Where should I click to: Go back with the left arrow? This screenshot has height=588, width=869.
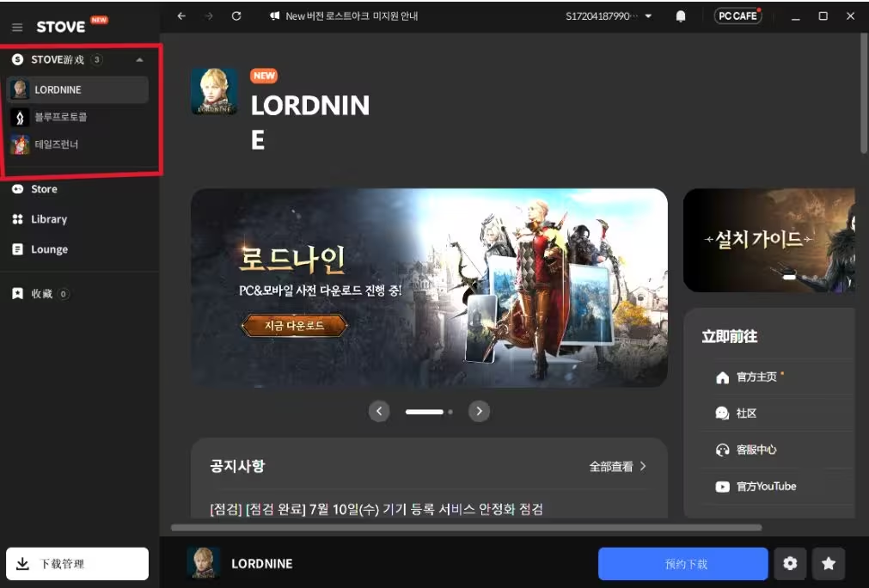point(181,16)
